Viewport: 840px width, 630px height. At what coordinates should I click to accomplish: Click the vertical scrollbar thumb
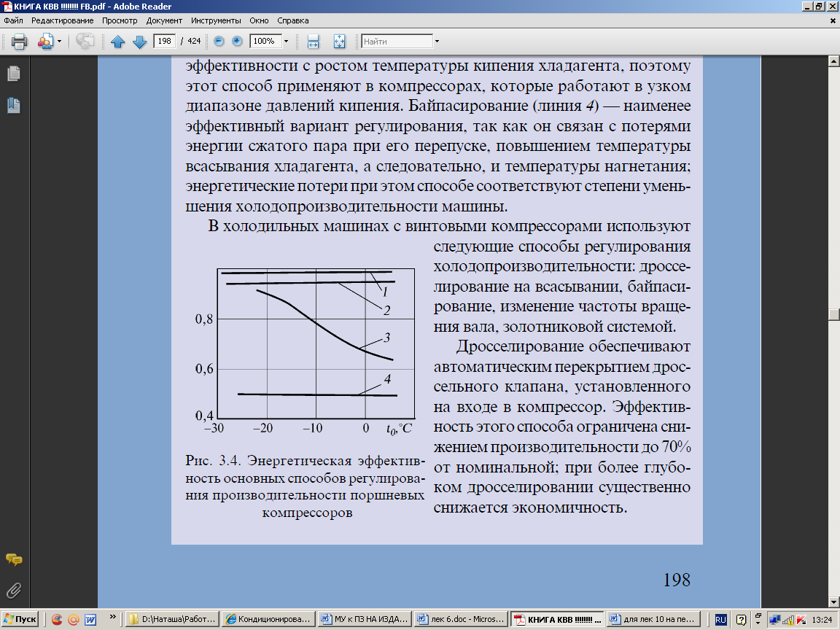pos(833,314)
